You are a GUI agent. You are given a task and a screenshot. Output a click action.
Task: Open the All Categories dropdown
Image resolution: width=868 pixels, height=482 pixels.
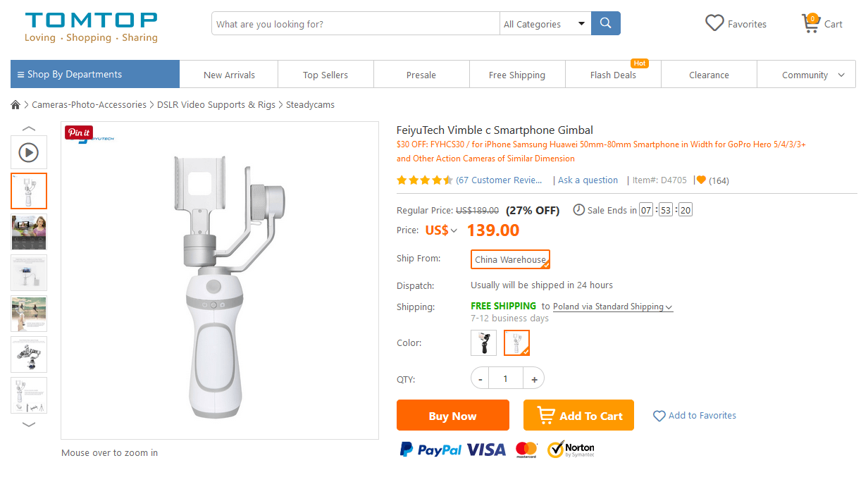click(x=545, y=23)
